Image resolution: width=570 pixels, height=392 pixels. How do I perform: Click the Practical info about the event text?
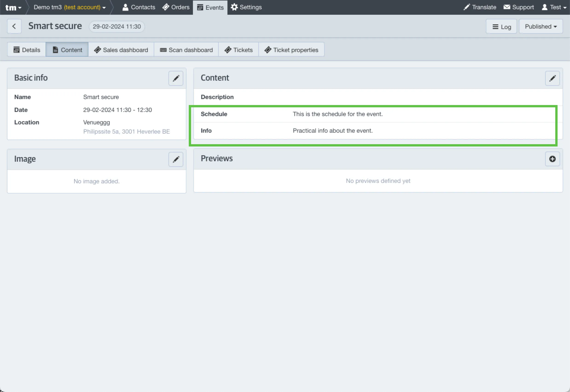coord(333,131)
